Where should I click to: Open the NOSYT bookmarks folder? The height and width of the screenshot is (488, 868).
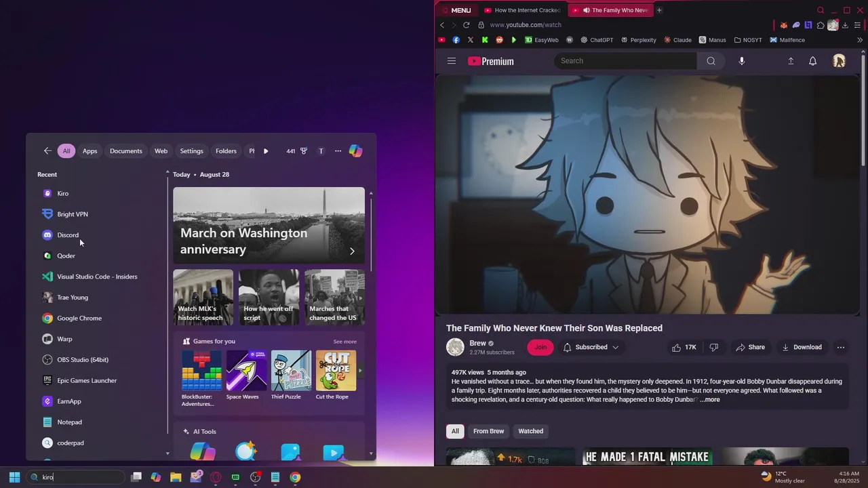point(748,40)
